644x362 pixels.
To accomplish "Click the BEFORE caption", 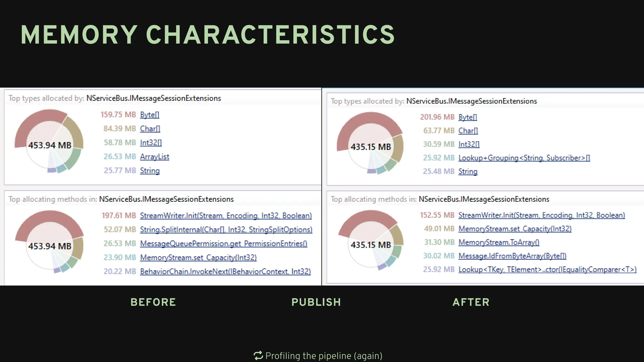I will pyautogui.click(x=153, y=302).
